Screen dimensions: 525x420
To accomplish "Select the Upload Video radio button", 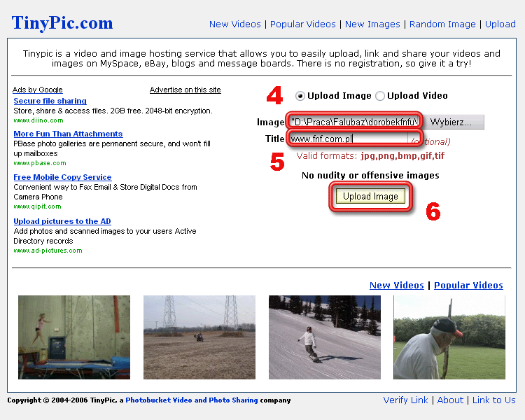I will coord(379,96).
